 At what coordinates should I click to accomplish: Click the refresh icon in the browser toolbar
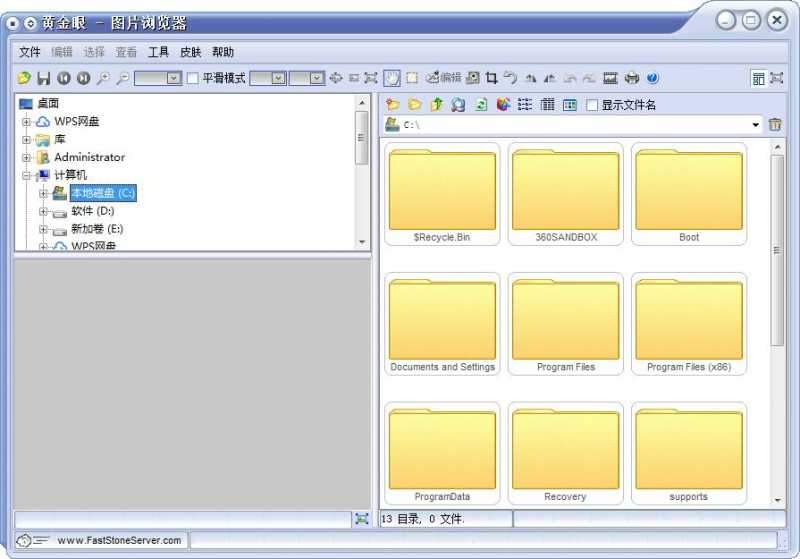click(x=481, y=105)
